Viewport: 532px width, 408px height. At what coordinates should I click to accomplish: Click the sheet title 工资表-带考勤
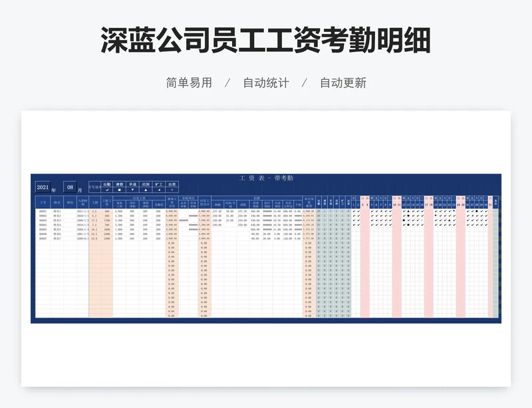[x=266, y=178]
